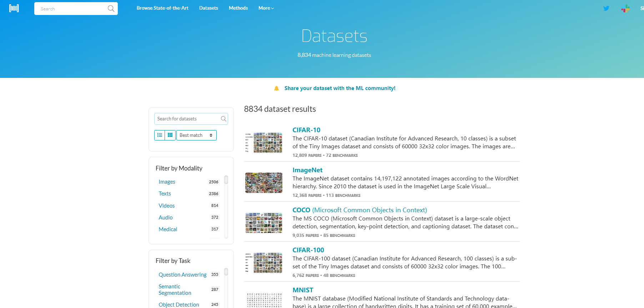Image resolution: width=644 pixels, height=308 pixels.
Task: Open Browse State-of-the-Art menu item
Action: [x=162, y=8]
